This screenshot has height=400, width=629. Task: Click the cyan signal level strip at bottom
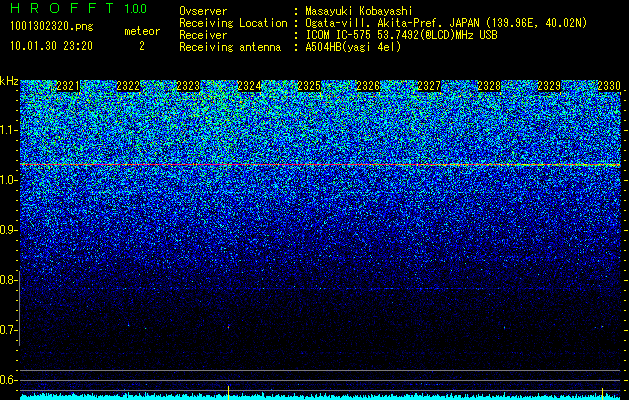[x=320, y=397]
